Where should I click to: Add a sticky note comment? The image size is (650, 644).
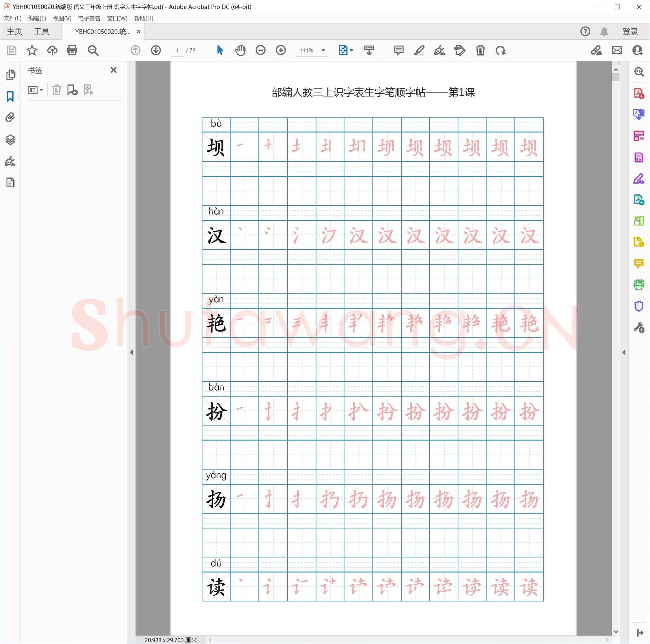pyautogui.click(x=399, y=50)
